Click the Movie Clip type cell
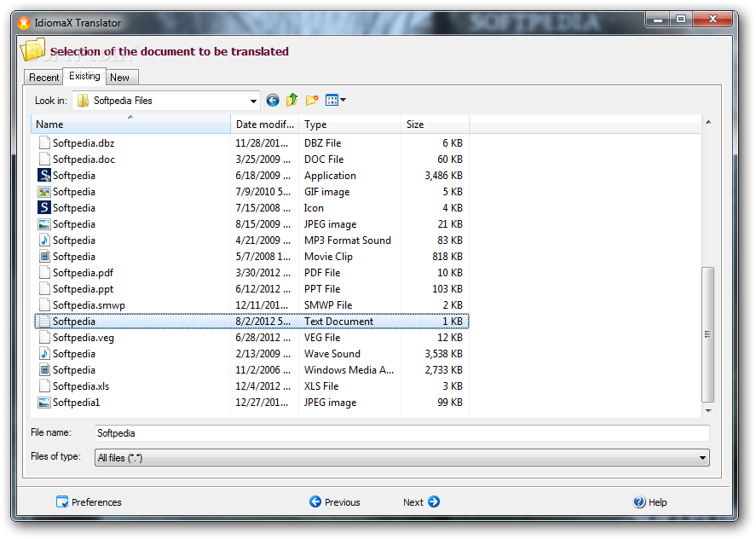This screenshot has height=539, width=756. tap(328, 256)
